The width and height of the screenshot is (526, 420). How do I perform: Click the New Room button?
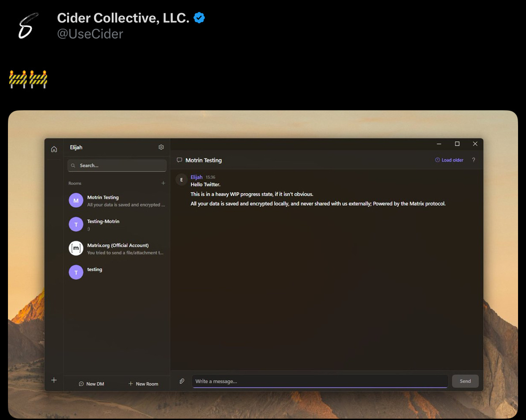click(143, 384)
